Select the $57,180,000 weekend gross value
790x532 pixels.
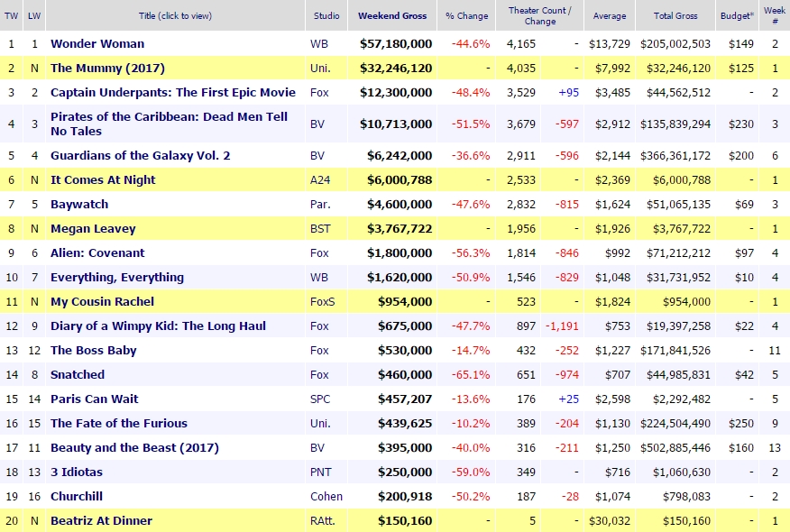coord(396,44)
